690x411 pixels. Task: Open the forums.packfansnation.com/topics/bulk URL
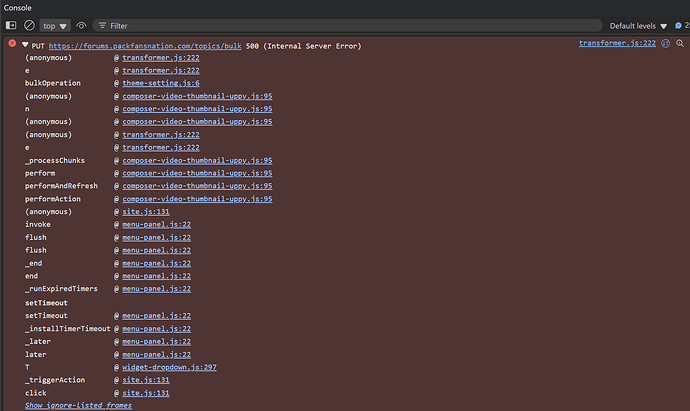pos(145,46)
